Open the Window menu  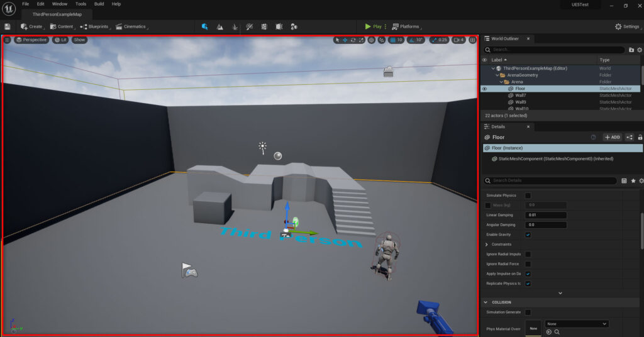pyautogui.click(x=60, y=4)
